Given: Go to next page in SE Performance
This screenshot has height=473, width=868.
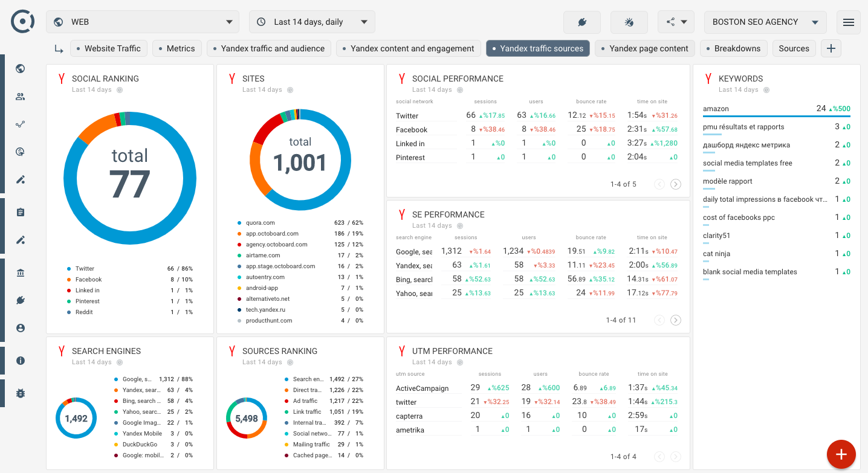Looking at the screenshot, I should [676, 320].
